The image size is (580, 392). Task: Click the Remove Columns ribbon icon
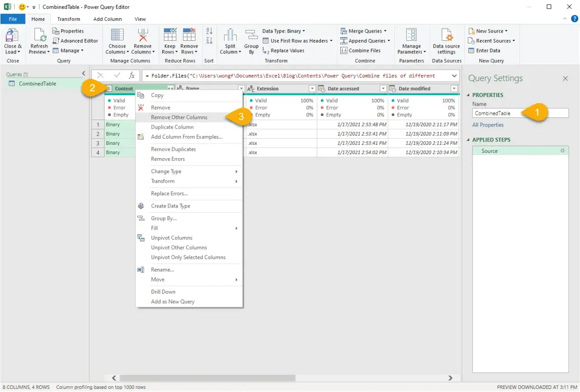click(143, 35)
